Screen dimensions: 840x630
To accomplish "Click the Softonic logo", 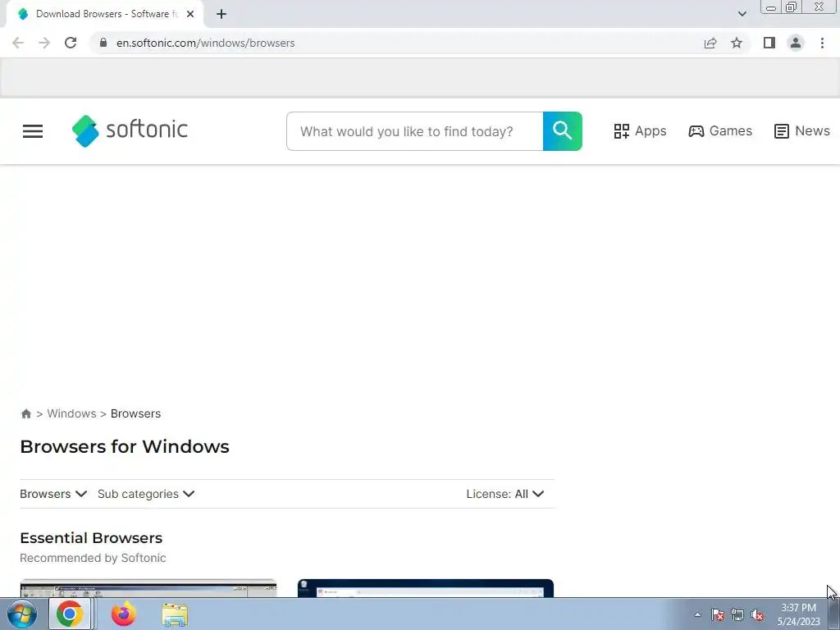I will [130, 130].
